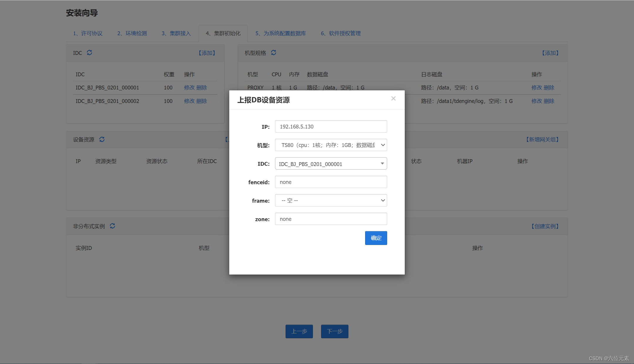Focus the fenceid text field
Viewport: 634px width, 364px height.
coord(331,182)
